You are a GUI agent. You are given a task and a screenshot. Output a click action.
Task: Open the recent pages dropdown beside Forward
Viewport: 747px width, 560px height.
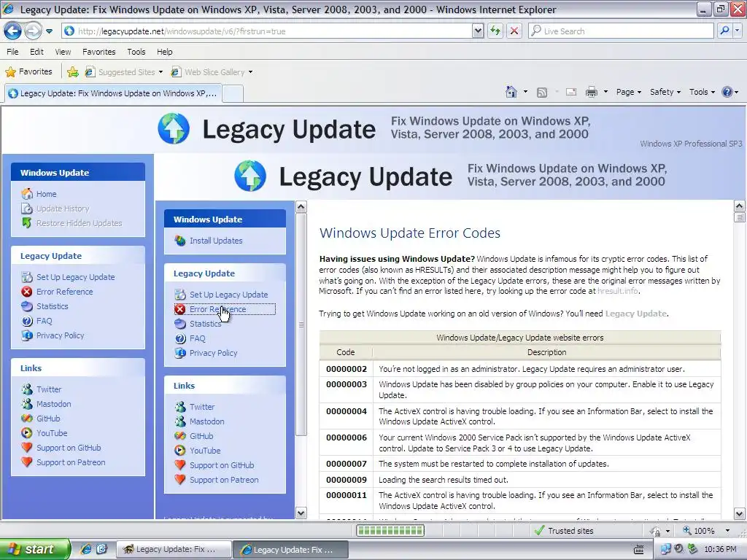tap(49, 31)
